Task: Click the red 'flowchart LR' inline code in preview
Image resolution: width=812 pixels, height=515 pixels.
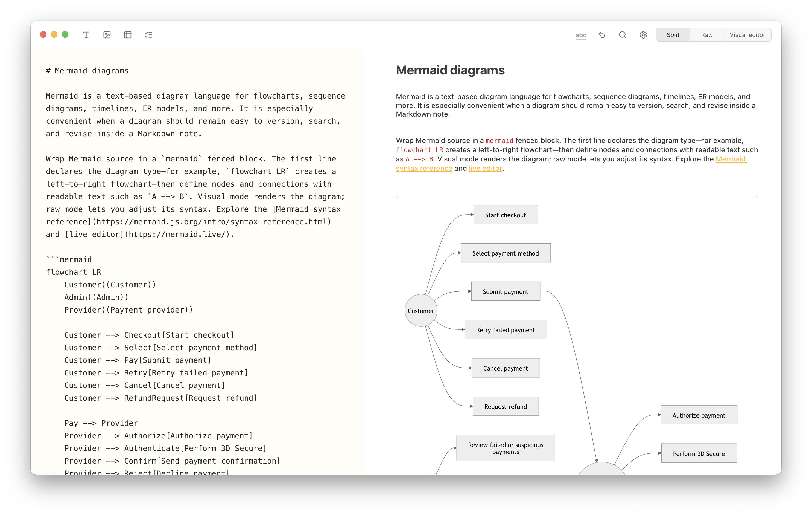Action: click(419, 150)
